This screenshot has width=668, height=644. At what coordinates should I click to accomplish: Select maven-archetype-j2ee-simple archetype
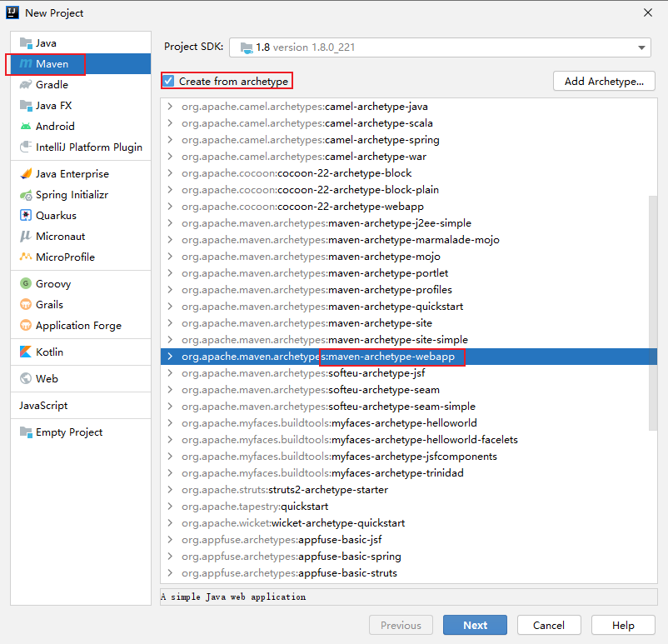(x=409, y=223)
